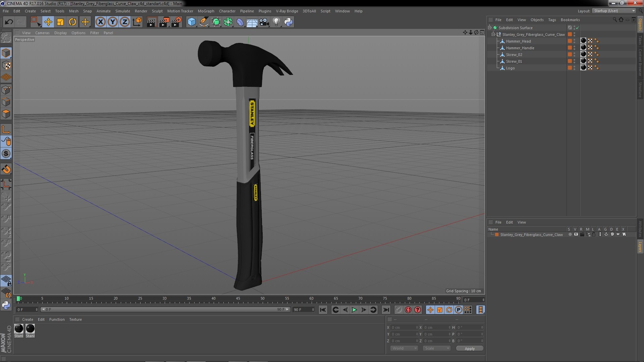Open the MoGraph menu
Viewport: 644px width, 362px height.
[206, 11]
